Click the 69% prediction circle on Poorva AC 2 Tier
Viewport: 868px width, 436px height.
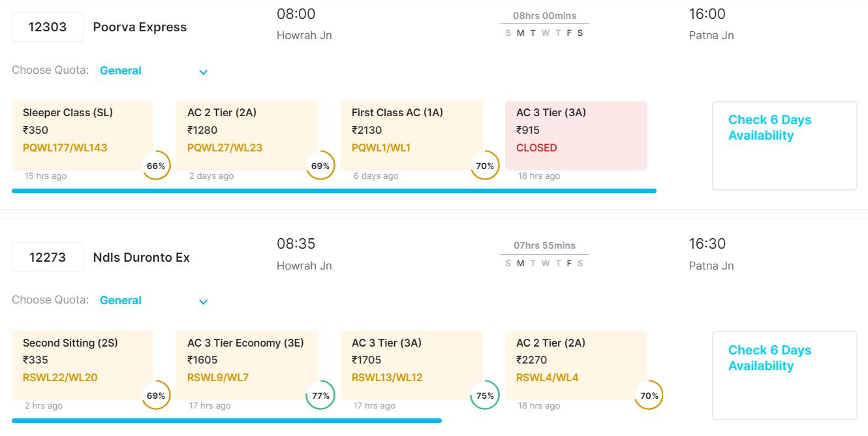click(320, 166)
